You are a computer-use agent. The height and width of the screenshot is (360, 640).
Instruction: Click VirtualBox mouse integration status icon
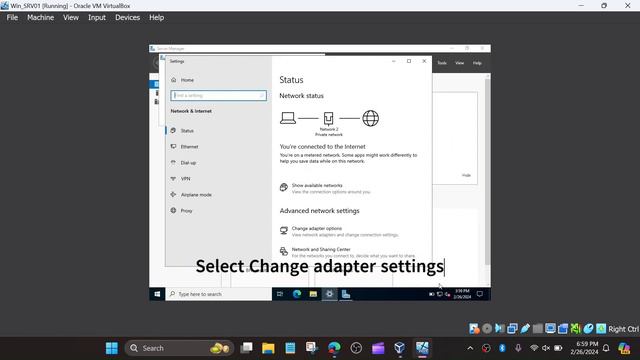(x=588, y=329)
